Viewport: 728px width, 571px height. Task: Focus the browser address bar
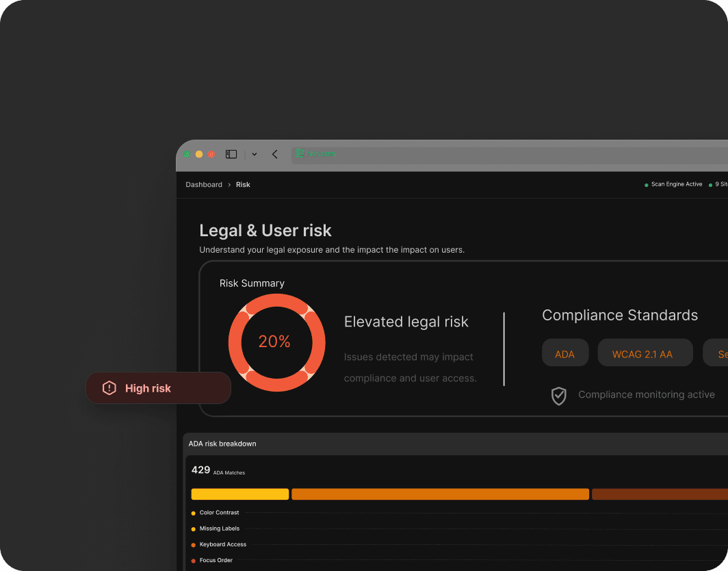click(509, 154)
